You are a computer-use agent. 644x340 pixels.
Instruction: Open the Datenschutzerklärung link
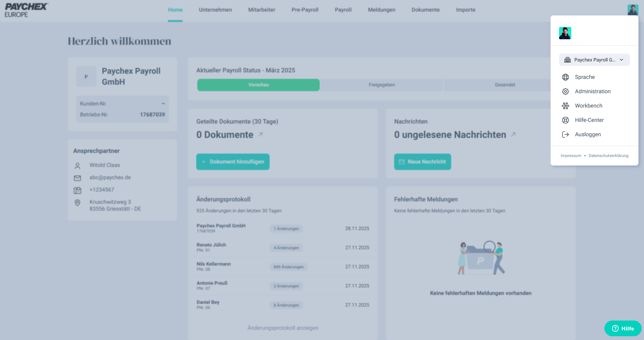point(608,156)
